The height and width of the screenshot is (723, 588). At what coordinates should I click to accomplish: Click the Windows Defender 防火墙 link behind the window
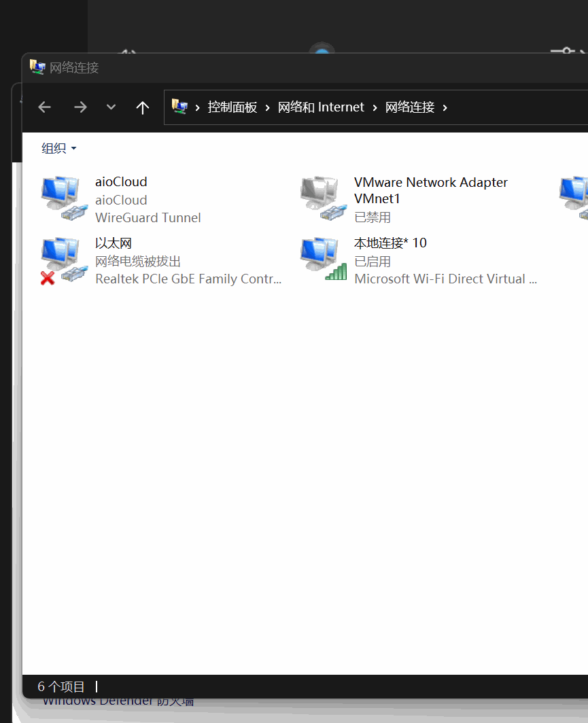click(x=118, y=703)
